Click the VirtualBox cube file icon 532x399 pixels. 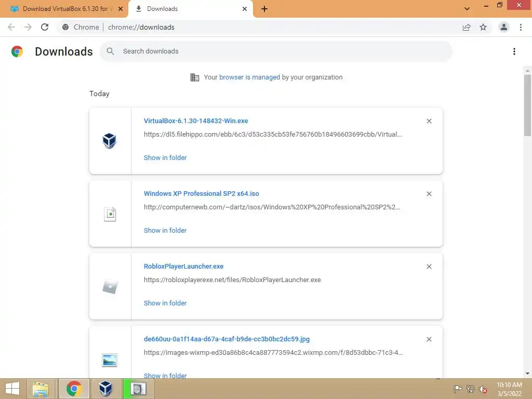point(109,140)
